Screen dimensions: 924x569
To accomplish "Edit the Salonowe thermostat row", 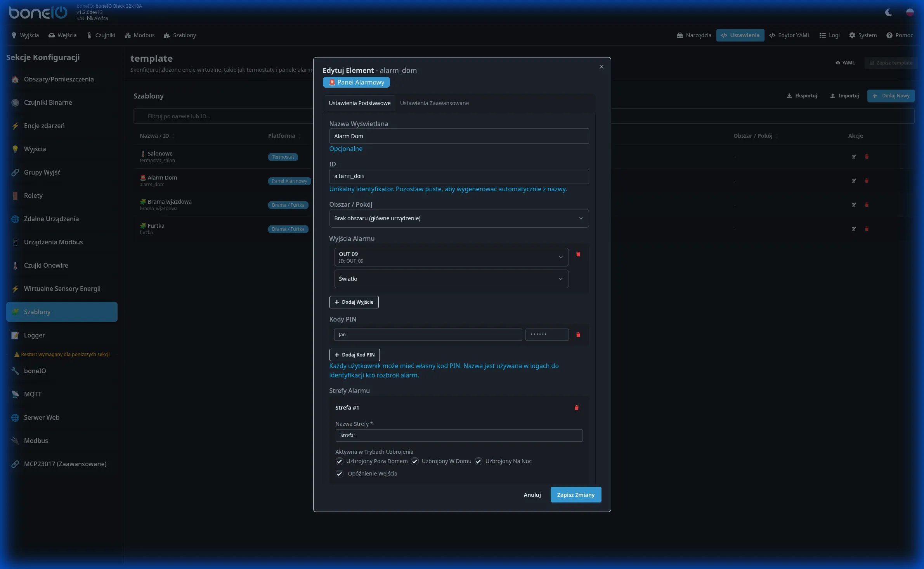I will (853, 157).
